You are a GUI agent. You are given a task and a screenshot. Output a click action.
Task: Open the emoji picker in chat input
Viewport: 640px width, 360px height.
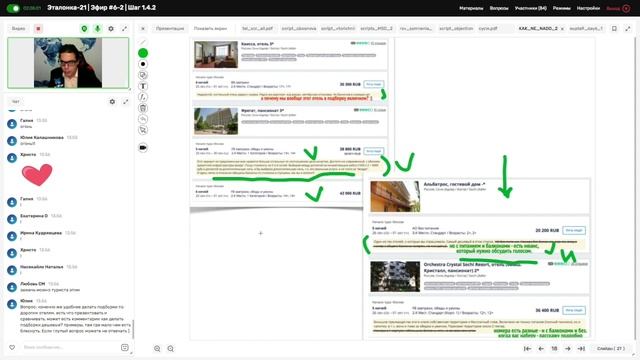(125, 347)
